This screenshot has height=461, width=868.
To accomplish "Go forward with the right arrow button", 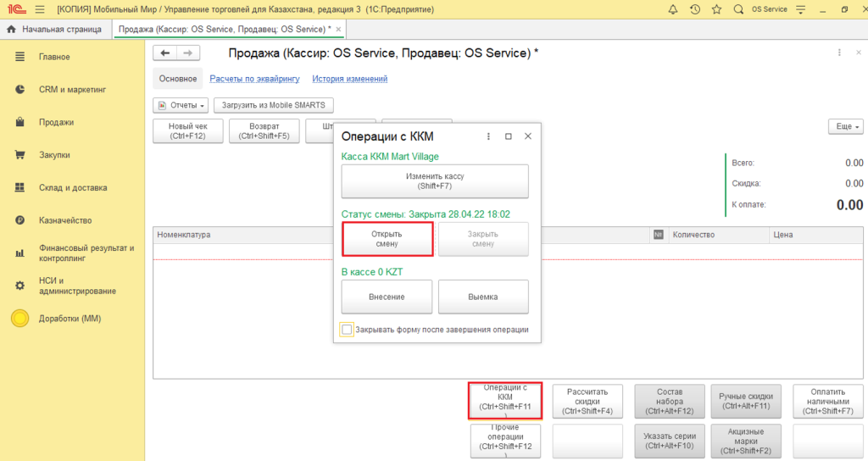I will coord(188,53).
